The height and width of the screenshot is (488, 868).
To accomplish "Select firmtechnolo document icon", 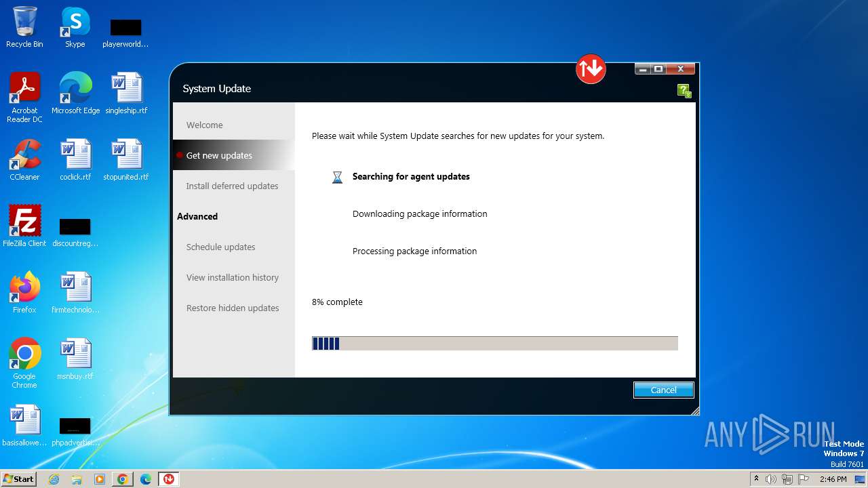I will pyautogui.click(x=75, y=293).
